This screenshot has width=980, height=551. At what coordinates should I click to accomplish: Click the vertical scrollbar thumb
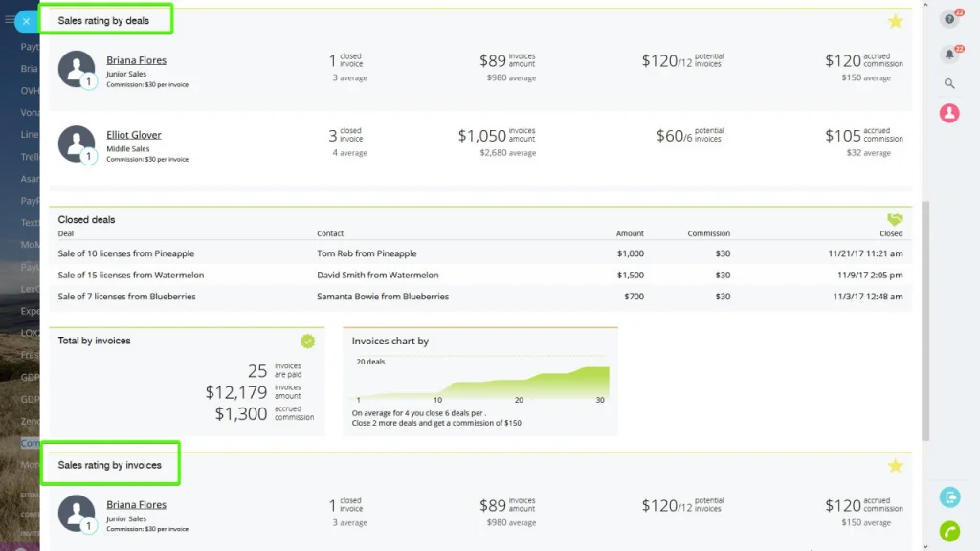(x=925, y=320)
